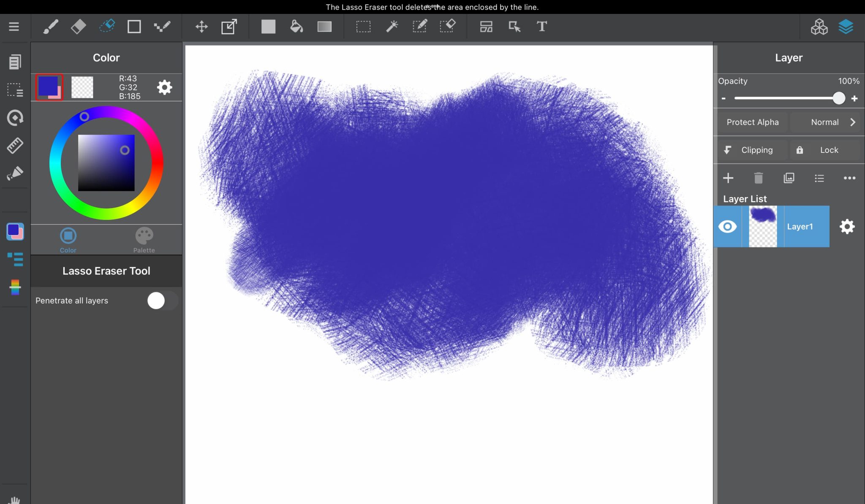
Task: Enable Protect Alpha for the layer
Action: [752, 122]
